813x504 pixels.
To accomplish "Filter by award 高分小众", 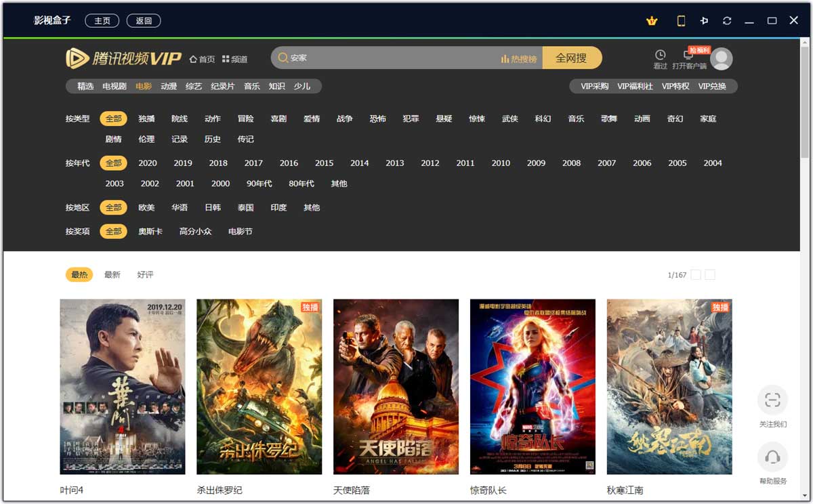I will click(196, 231).
